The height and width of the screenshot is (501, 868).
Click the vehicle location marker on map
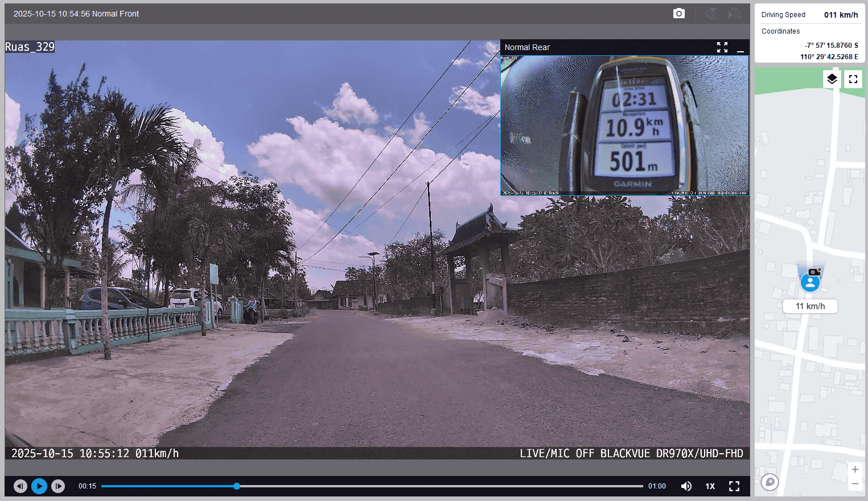(x=810, y=281)
